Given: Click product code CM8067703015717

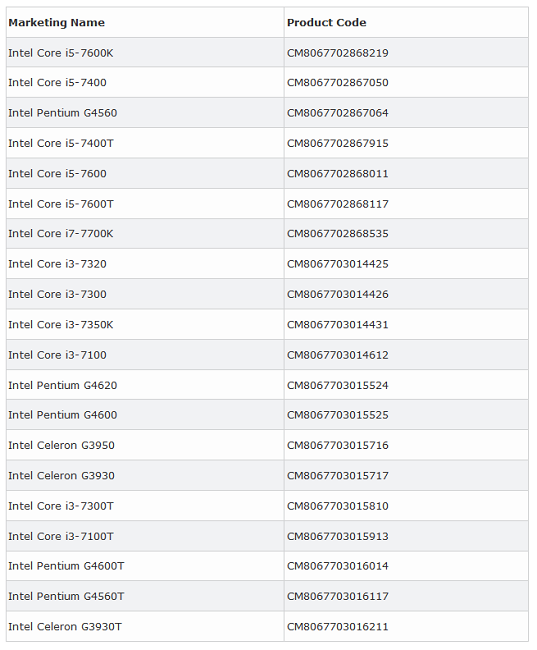Looking at the screenshot, I should click(338, 475).
